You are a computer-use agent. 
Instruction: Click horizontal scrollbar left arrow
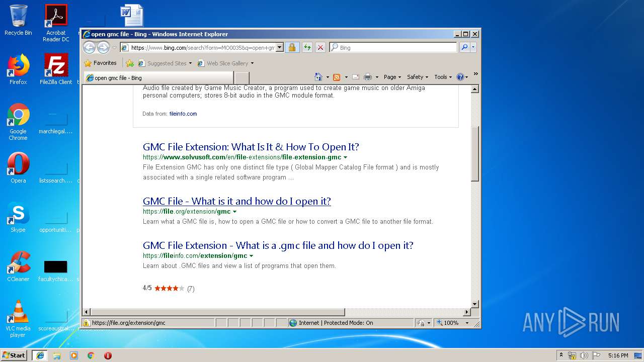(x=86, y=312)
